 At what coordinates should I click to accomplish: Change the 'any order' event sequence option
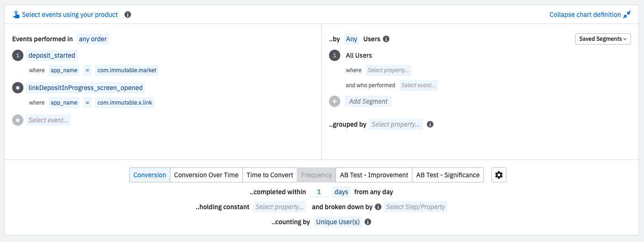coord(93,39)
